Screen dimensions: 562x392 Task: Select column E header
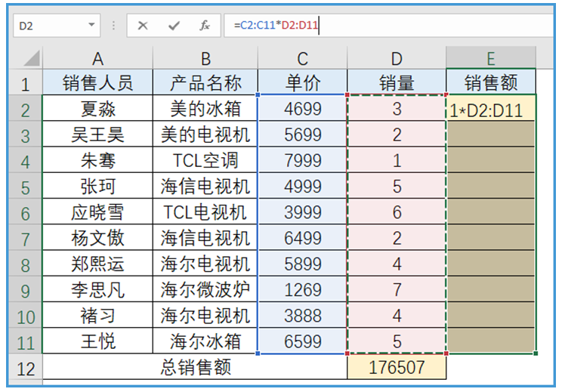coord(490,59)
